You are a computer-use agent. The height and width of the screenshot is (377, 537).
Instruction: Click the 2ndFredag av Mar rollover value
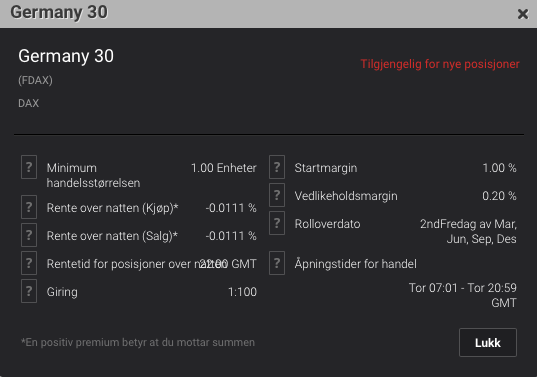click(x=468, y=231)
